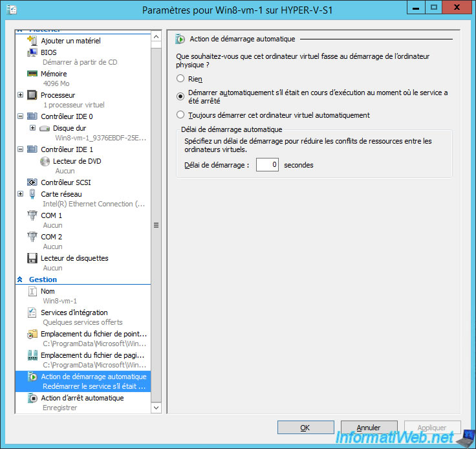Expand the Processeur node
The width and height of the screenshot is (476, 449).
click(x=20, y=95)
